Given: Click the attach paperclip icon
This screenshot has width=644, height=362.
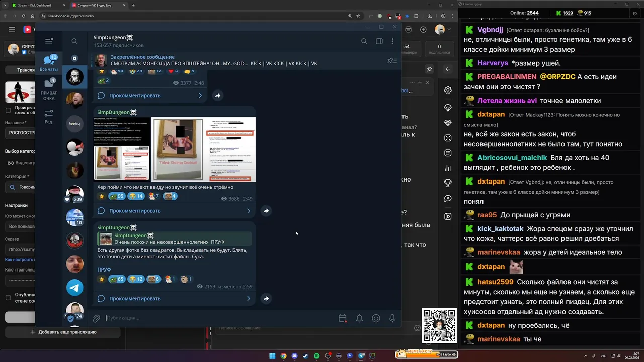Looking at the screenshot, I should coord(96,318).
